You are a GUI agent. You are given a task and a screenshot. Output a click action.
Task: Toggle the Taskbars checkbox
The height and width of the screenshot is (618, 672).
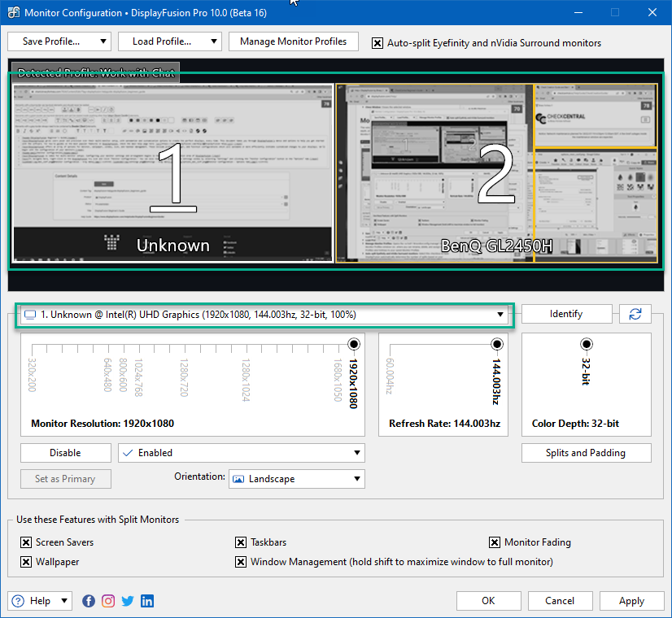coord(241,542)
